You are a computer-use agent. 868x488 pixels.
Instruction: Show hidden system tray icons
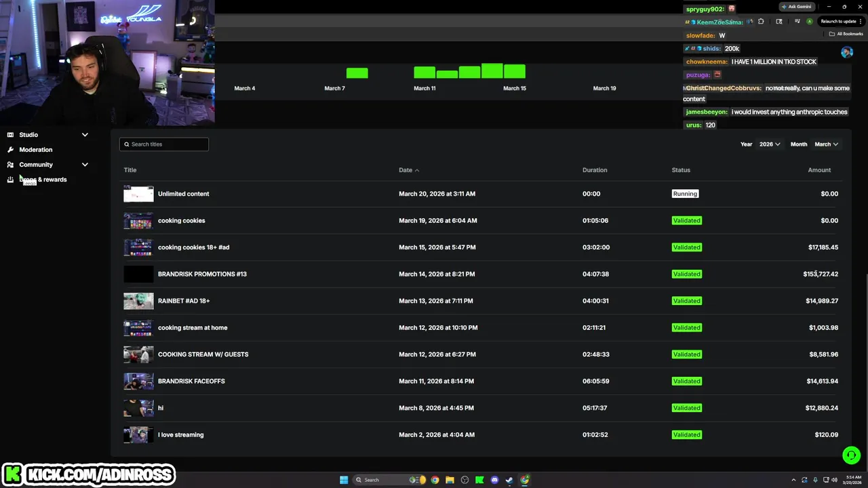[793, 480]
